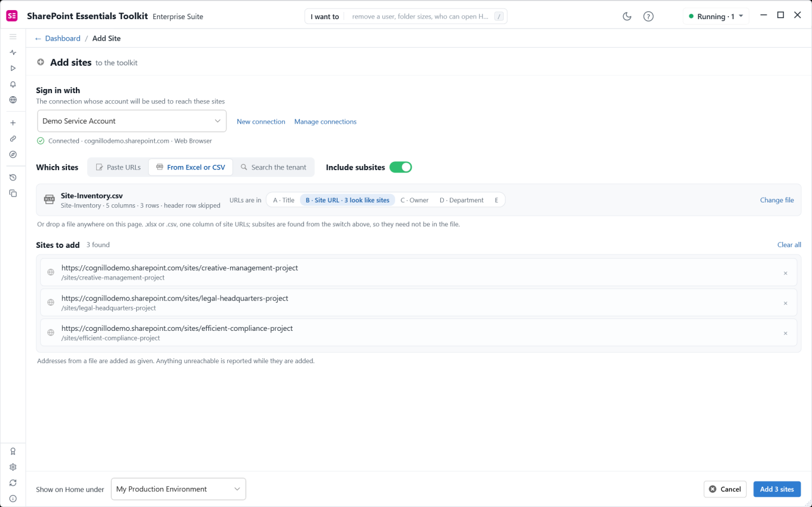
Task: Click the Change file link
Action: point(777,200)
